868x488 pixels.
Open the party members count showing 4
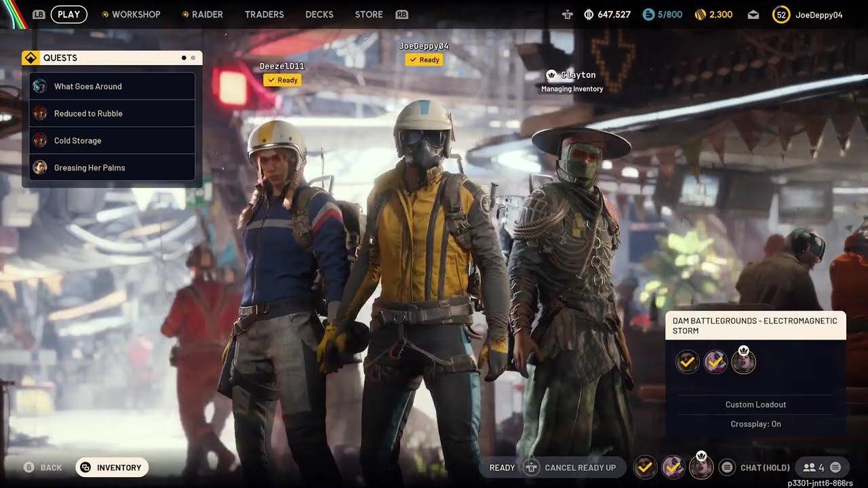813,467
